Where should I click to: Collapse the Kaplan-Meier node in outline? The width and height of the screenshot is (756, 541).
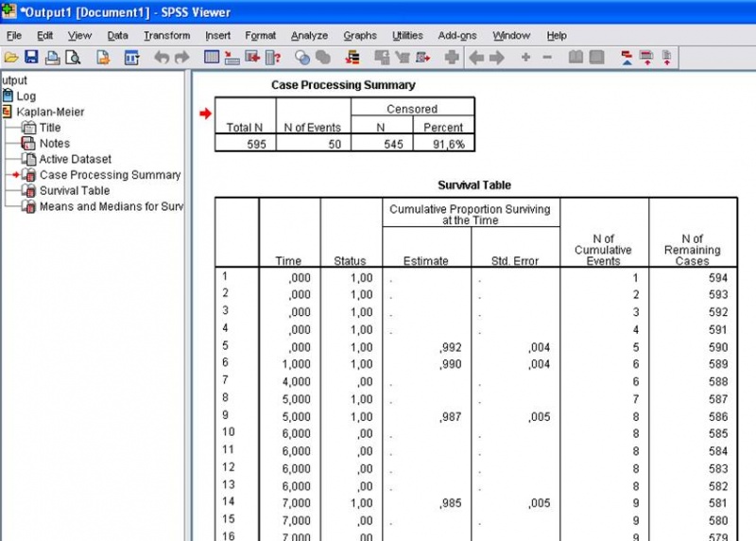[x=8, y=112]
